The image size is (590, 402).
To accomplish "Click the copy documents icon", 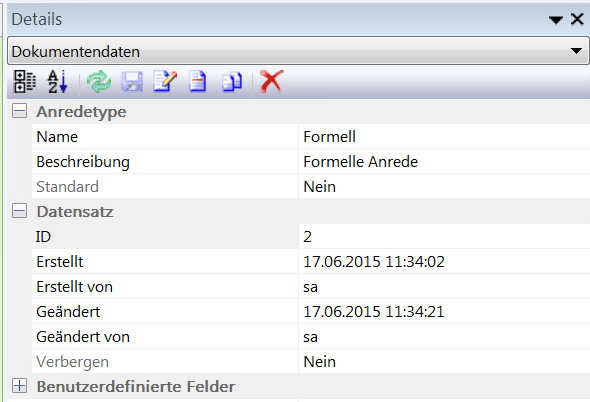I will pos(232,82).
